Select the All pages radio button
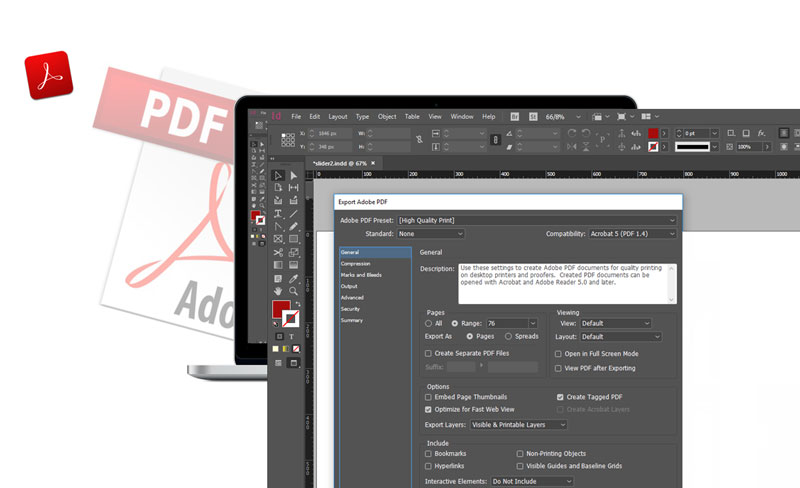This screenshot has height=488, width=800. point(429,324)
